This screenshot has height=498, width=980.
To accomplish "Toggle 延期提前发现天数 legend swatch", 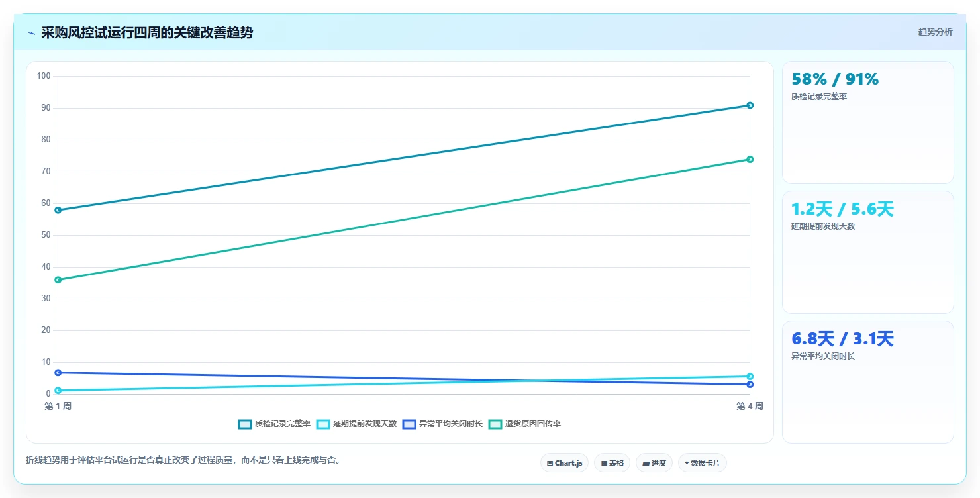I will pos(323,424).
